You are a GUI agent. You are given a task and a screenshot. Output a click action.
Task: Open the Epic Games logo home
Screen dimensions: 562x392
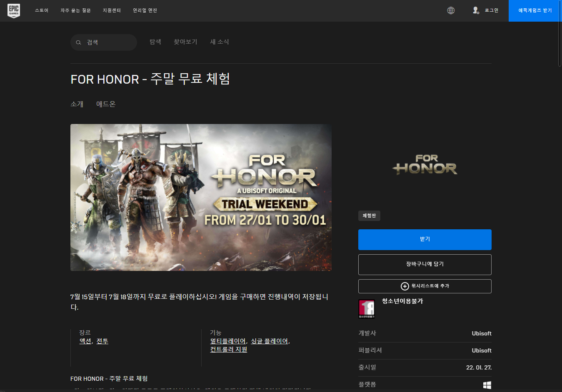pyautogui.click(x=14, y=10)
